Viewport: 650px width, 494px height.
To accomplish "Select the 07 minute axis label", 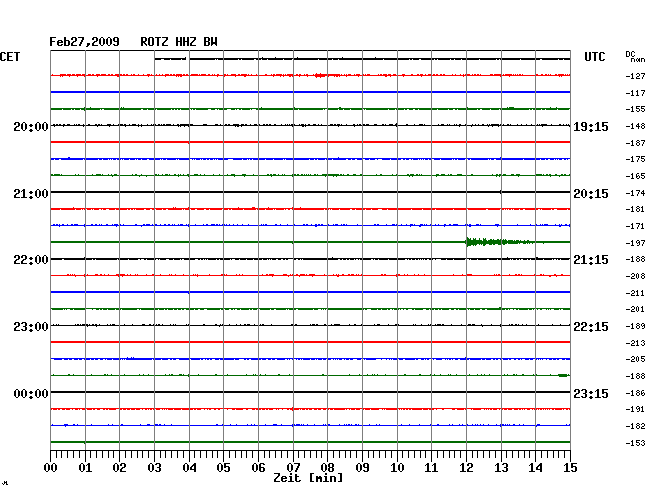I will point(293,468).
